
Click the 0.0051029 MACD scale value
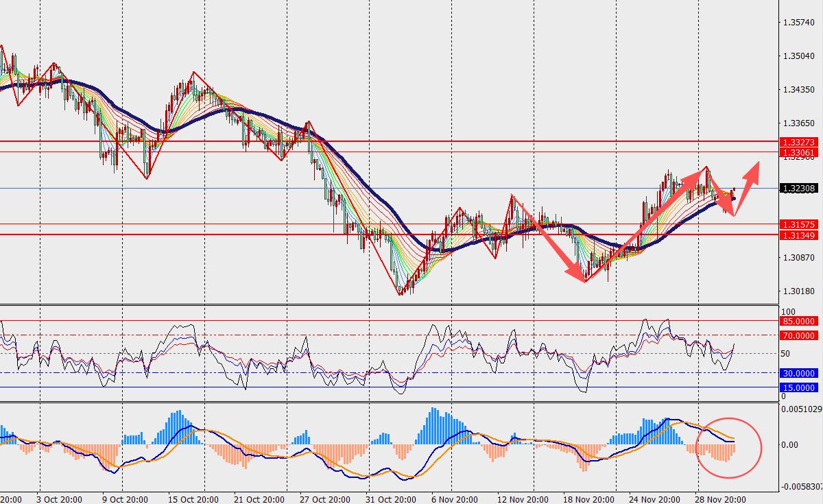pos(801,409)
